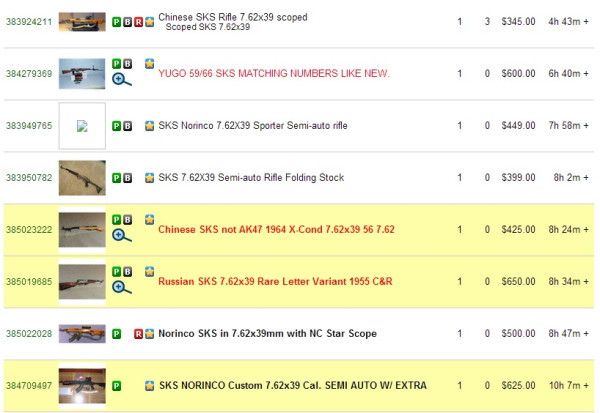
Task: Click the red R icon on the Chinese SKS scoped listing
Action: 138,21
